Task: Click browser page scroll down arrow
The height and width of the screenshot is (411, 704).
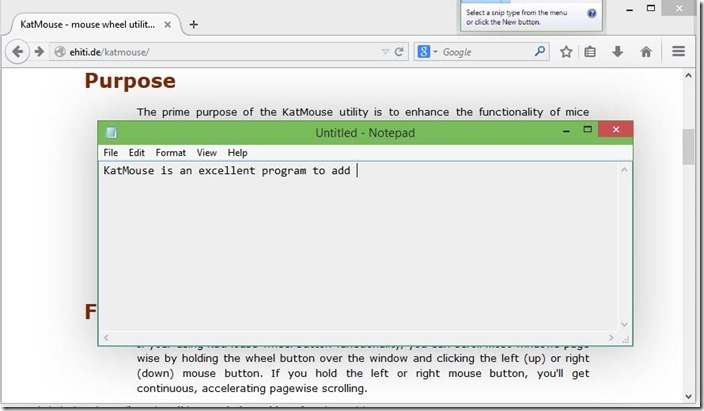Action: point(688,396)
